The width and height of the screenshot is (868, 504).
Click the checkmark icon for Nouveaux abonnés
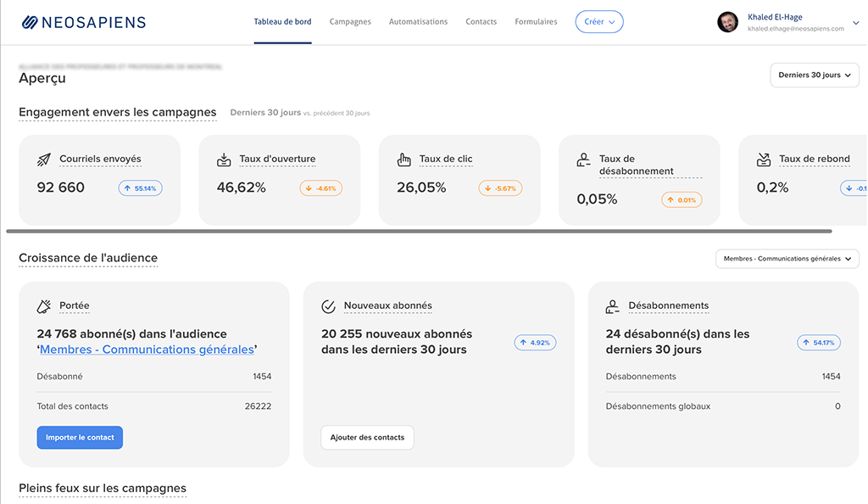329,306
